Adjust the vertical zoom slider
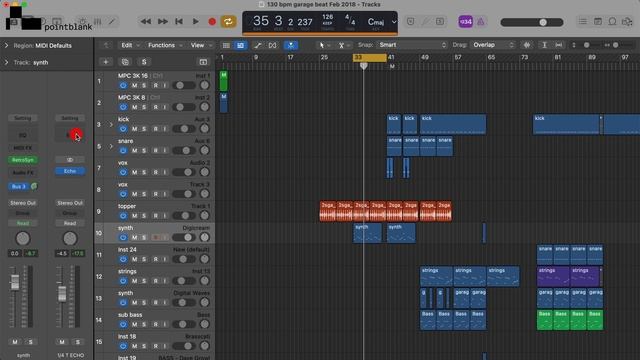 tap(587, 45)
